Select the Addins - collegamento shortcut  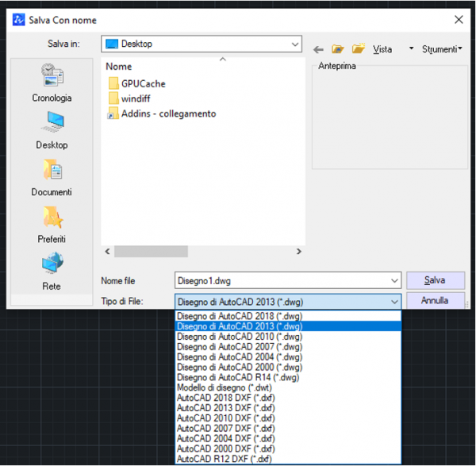(162, 114)
